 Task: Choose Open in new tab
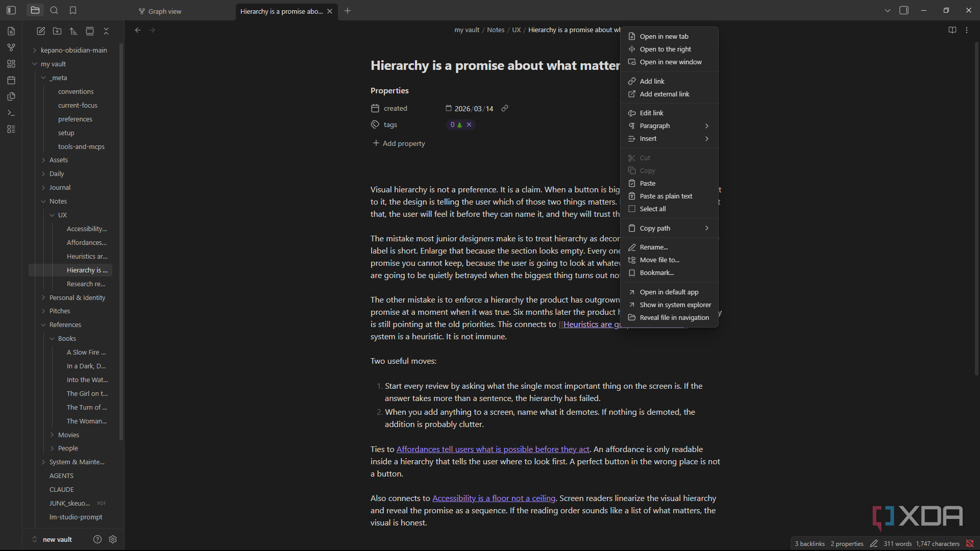[x=669, y=36]
